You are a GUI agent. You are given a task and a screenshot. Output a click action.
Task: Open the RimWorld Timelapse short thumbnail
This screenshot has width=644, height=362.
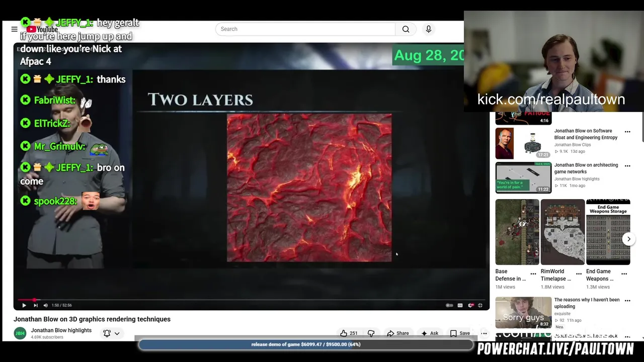[562, 232]
